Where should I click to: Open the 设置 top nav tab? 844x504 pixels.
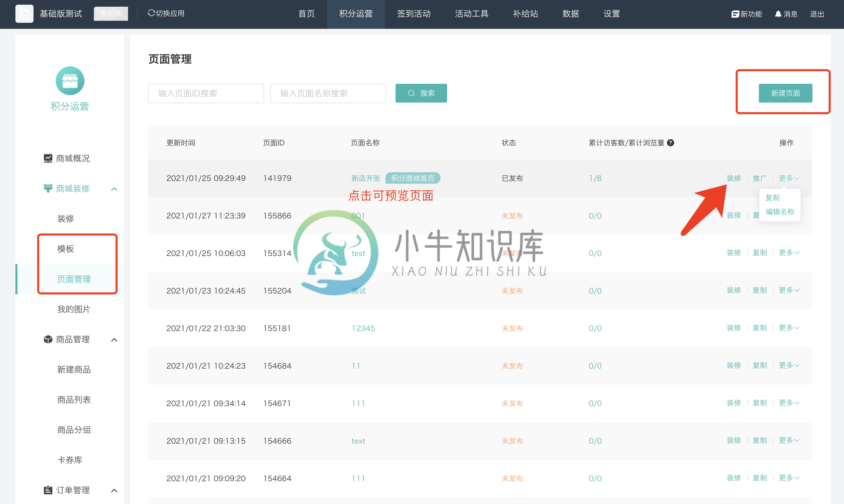(612, 14)
